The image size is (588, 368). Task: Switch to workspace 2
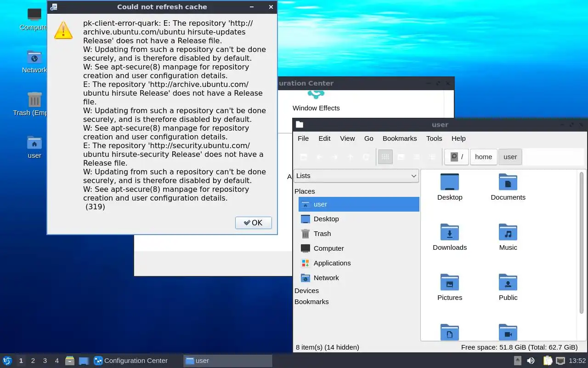pyautogui.click(x=33, y=361)
